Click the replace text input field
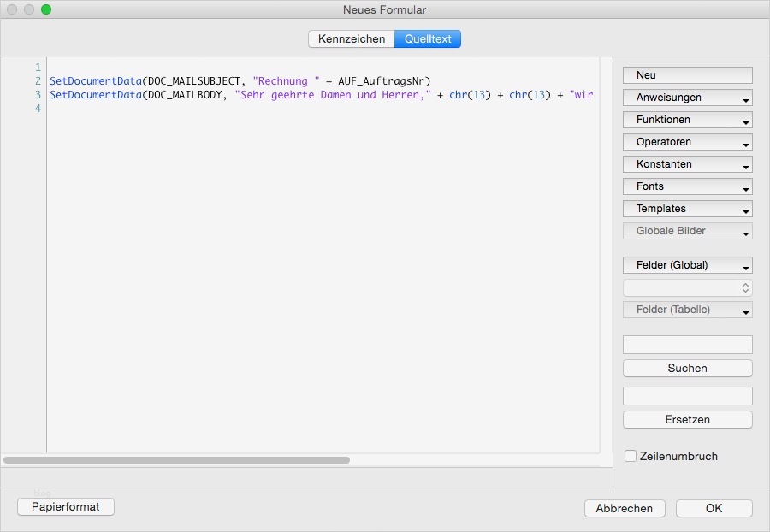Image resolution: width=770 pixels, height=532 pixels. pos(688,396)
